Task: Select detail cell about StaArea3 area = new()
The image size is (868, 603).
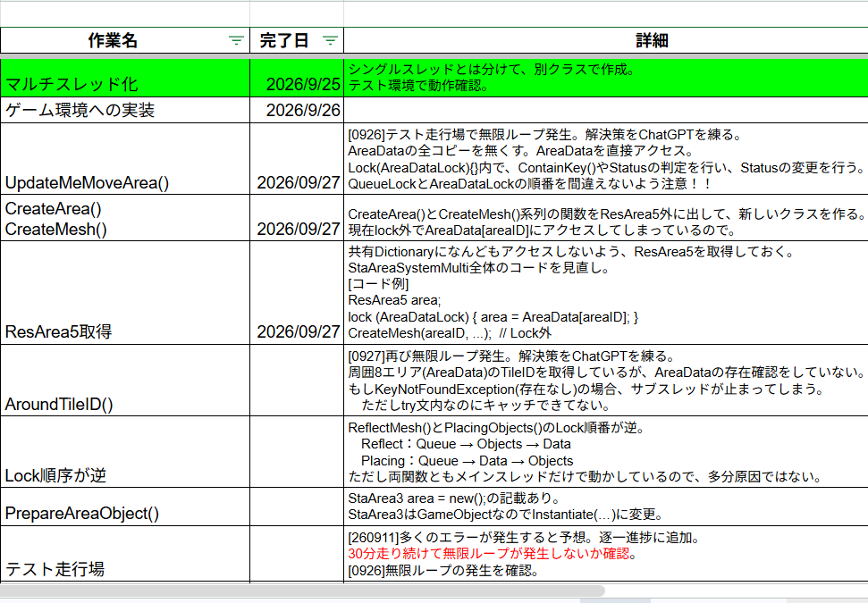Action: click(x=606, y=507)
